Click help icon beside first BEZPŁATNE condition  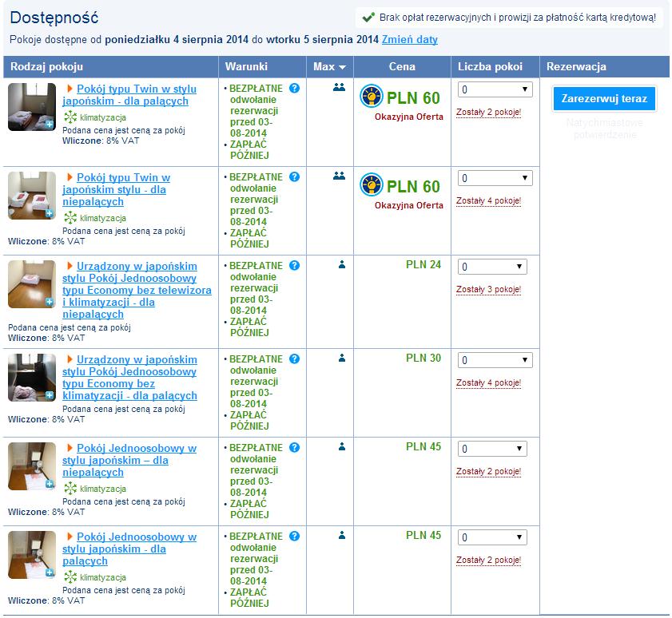pyautogui.click(x=294, y=88)
